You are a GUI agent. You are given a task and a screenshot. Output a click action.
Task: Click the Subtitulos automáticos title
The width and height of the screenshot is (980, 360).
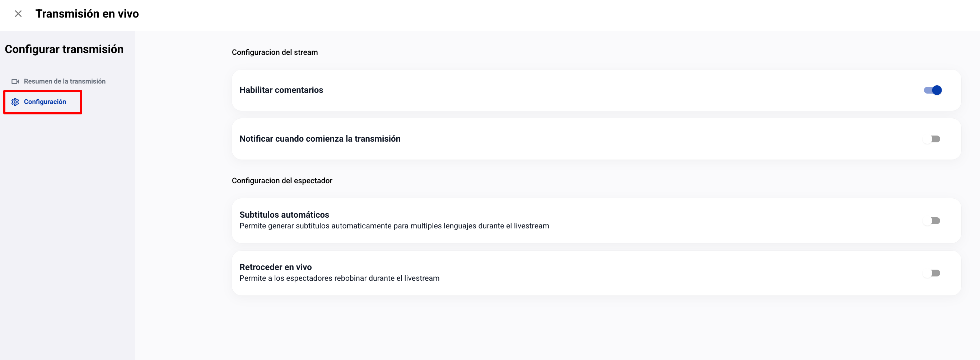(x=284, y=215)
